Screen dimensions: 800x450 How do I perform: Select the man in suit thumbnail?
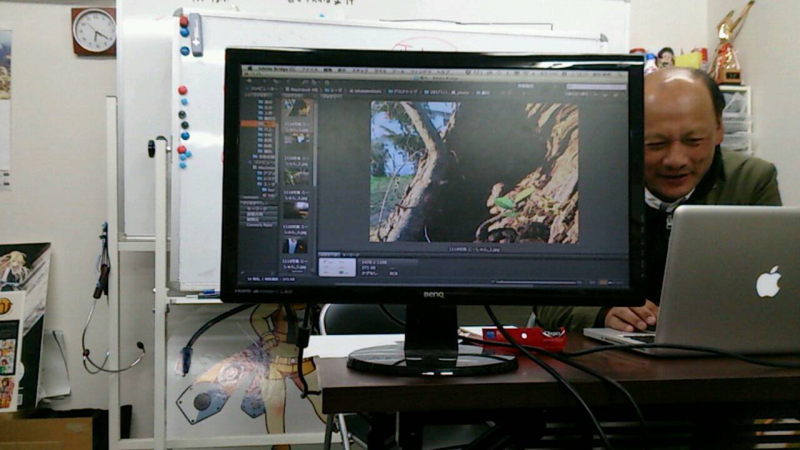(295, 245)
